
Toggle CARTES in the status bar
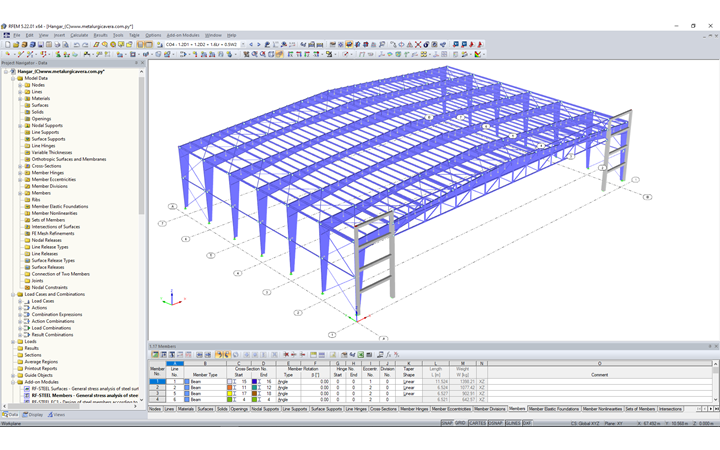pyautogui.click(x=478, y=423)
